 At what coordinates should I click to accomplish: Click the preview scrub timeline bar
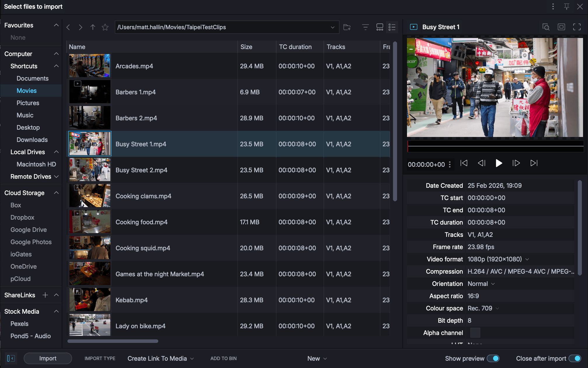tap(495, 146)
